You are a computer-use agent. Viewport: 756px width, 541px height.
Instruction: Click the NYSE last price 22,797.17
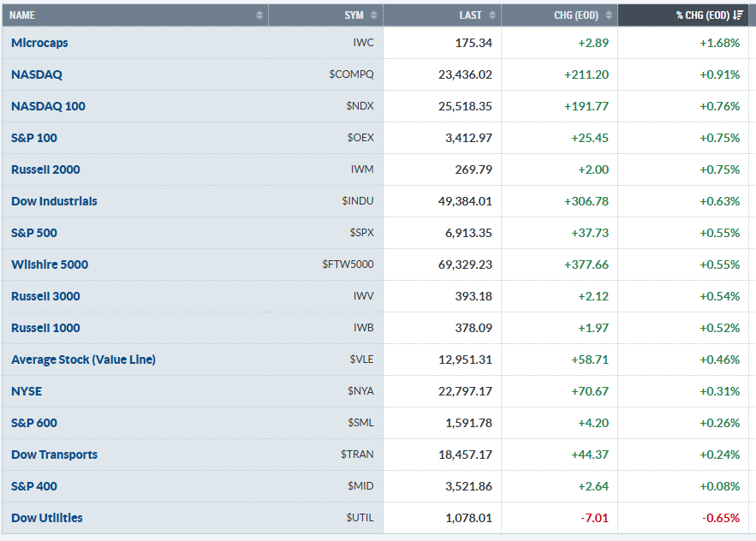(x=465, y=391)
